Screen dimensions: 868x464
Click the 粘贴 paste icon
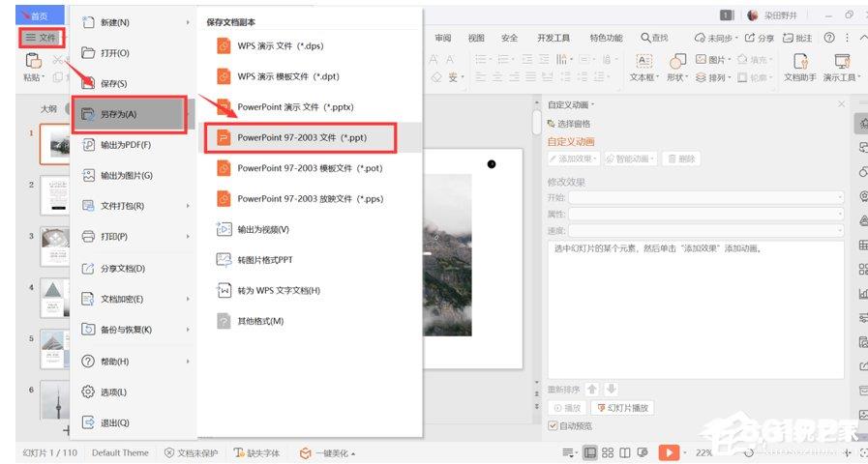[x=33, y=62]
